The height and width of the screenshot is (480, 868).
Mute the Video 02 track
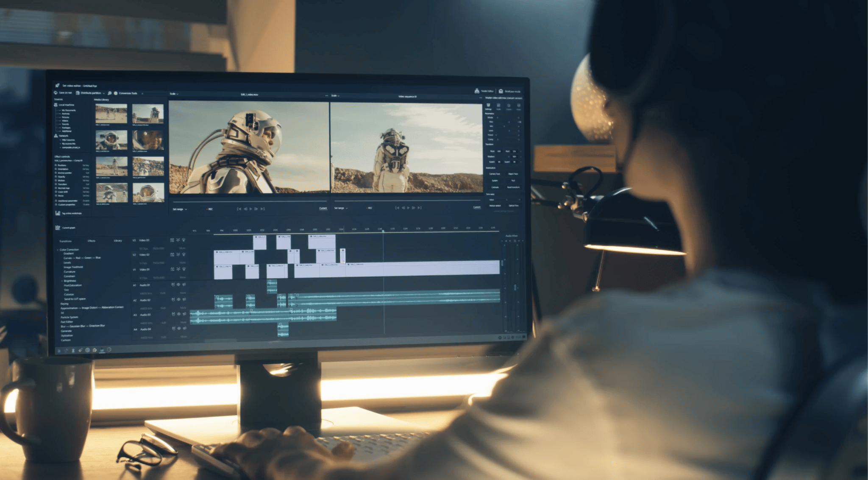(x=183, y=262)
